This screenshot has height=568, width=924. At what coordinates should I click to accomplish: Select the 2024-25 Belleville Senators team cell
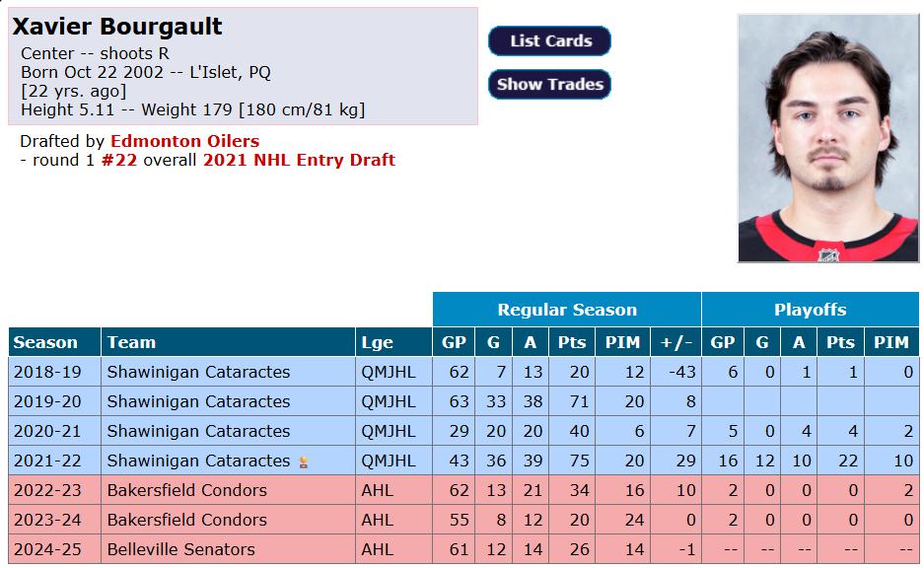(228, 549)
